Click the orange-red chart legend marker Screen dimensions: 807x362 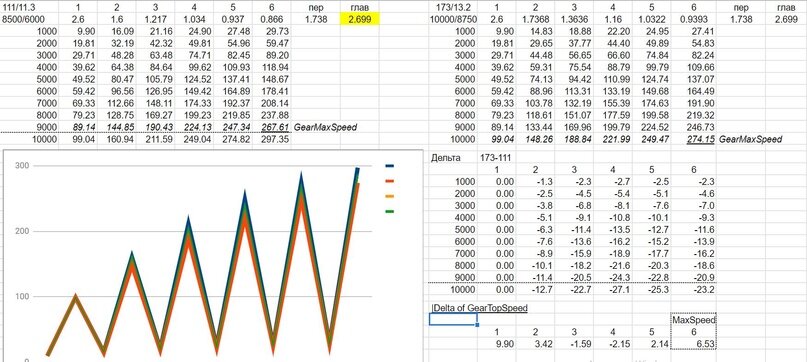click(390, 181)
